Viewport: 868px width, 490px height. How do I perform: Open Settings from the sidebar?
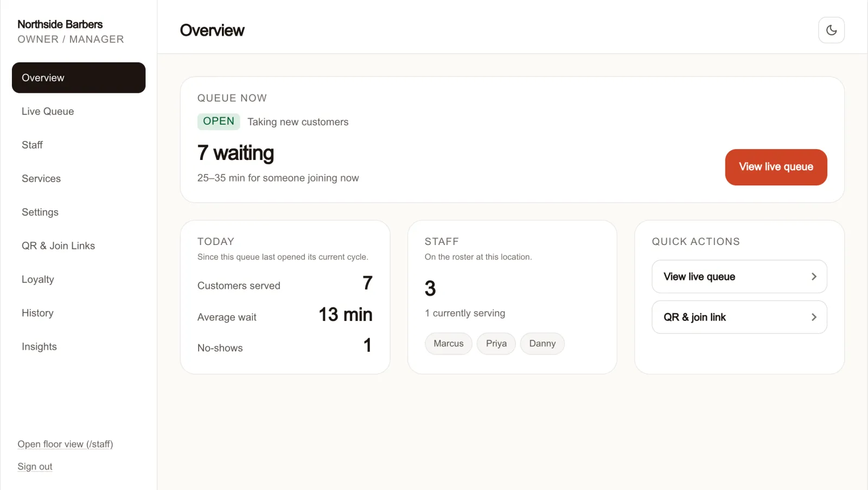pos(79,212)
